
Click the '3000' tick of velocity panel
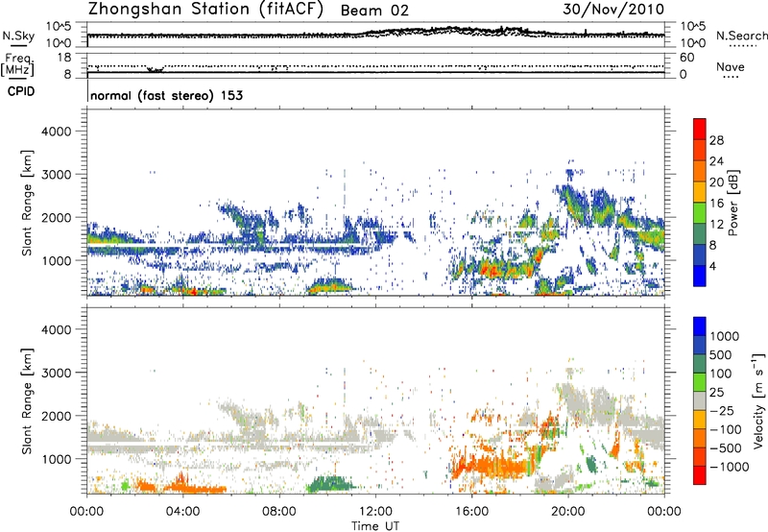tap(57, 373)
